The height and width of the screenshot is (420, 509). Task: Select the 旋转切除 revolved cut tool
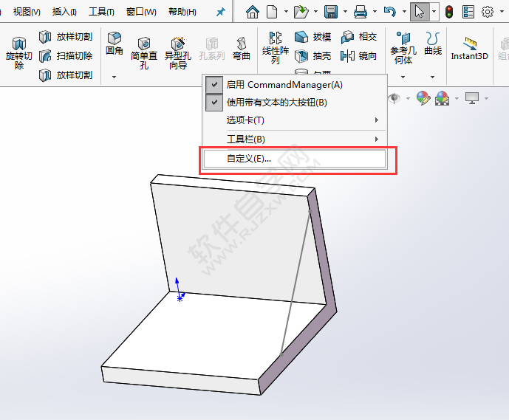18,53
